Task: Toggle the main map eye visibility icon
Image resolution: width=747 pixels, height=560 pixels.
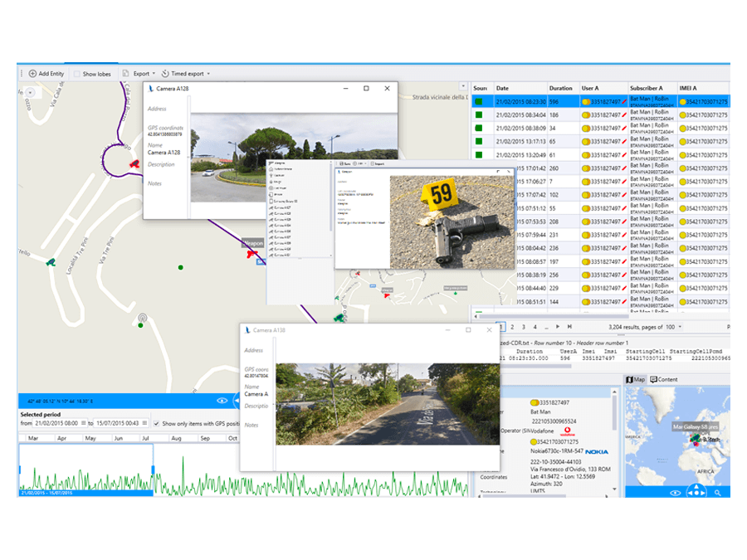Action: point(222,401)
